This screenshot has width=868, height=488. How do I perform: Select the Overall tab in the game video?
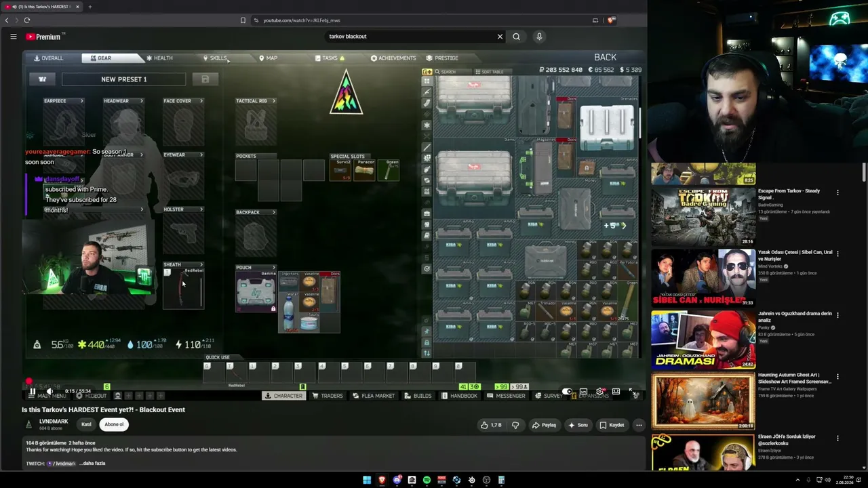(48, 58)
